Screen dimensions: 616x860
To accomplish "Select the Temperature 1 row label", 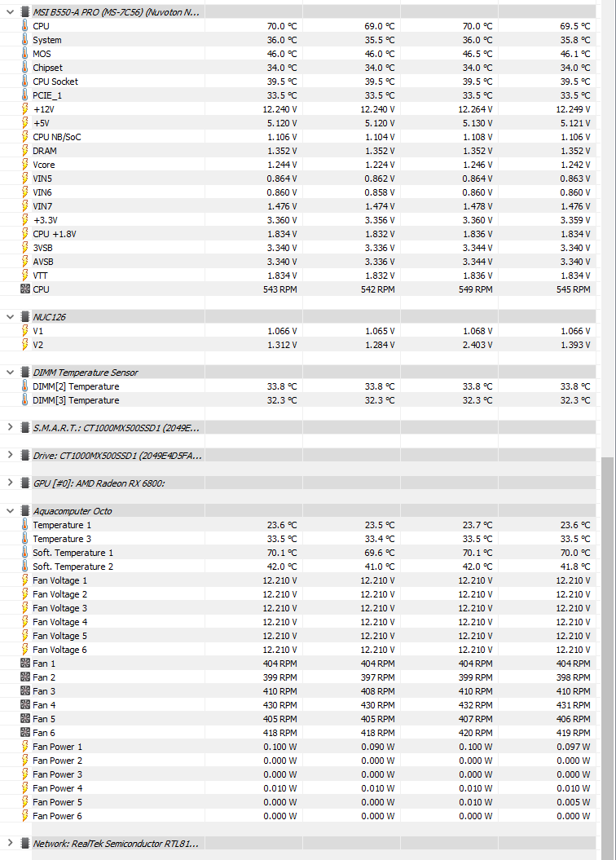I will tap(62, 525).
